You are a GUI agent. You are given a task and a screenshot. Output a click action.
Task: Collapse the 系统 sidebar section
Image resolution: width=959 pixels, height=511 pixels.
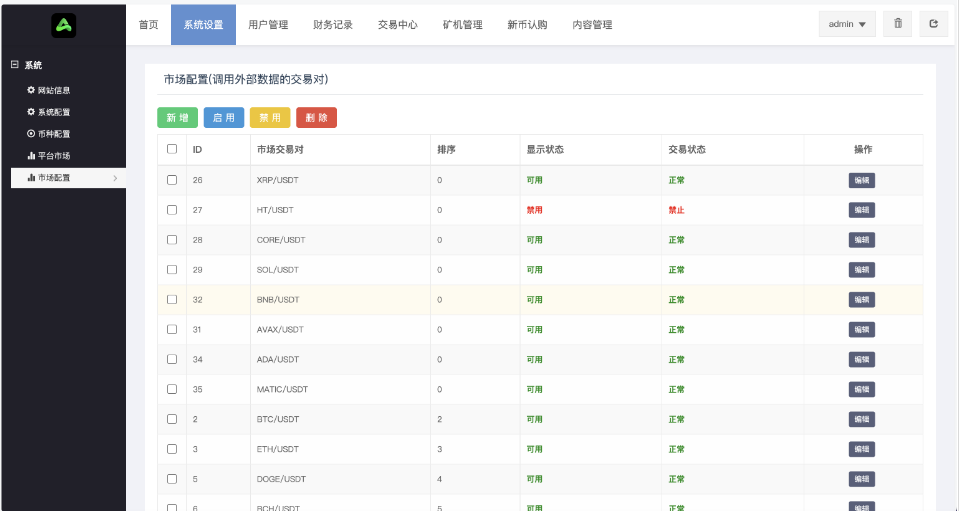pyautogui.click(x=15, y=65)
